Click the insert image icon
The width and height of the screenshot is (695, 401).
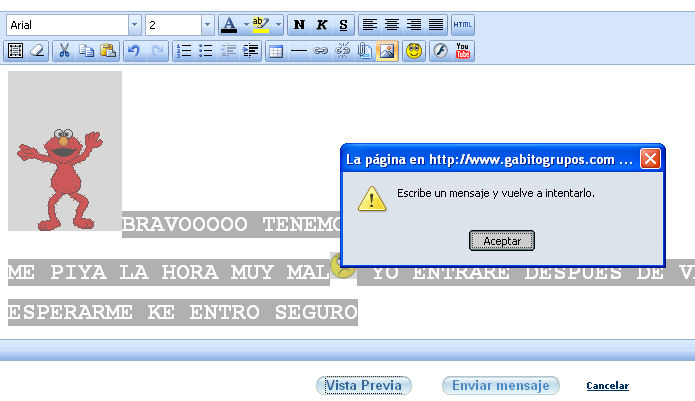click(x=388, y=50)
